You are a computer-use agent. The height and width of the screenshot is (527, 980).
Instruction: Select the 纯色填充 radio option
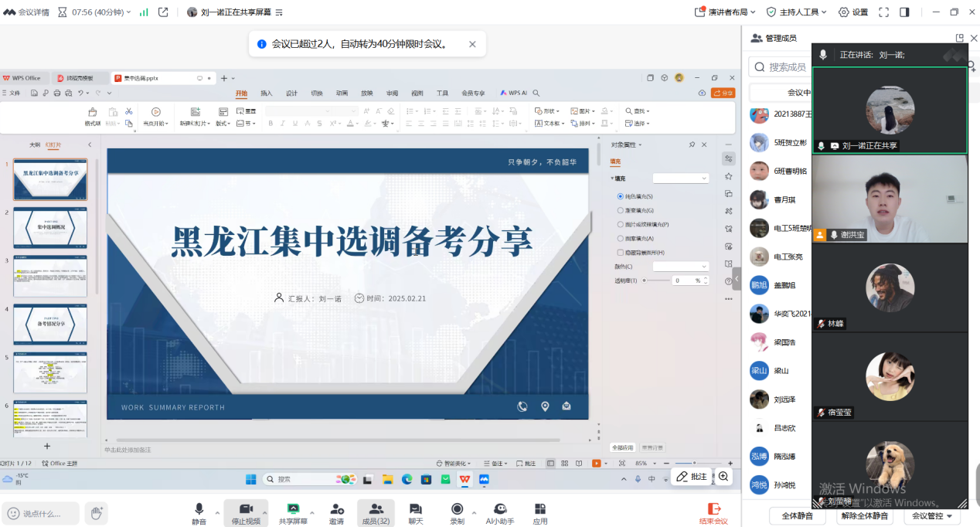click(621, 196)
